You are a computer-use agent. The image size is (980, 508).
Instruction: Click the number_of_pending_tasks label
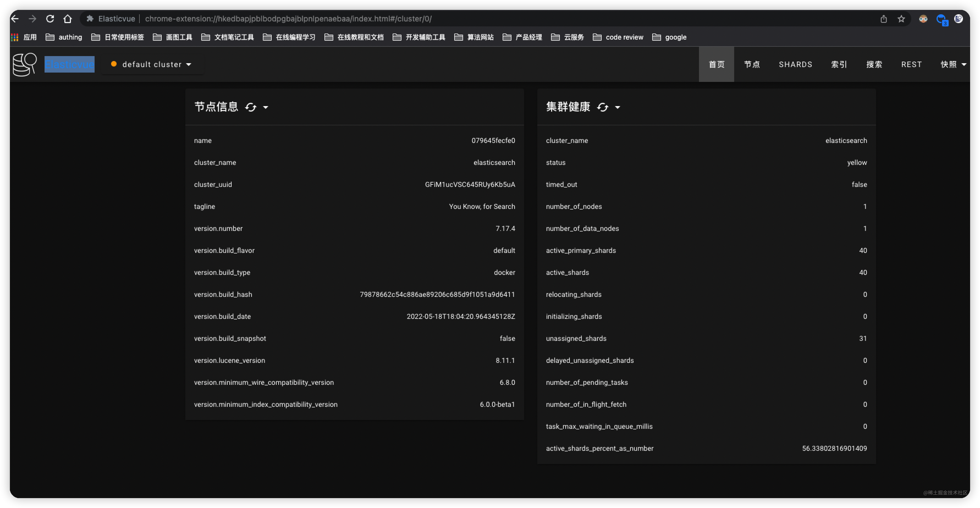point(587,383)
